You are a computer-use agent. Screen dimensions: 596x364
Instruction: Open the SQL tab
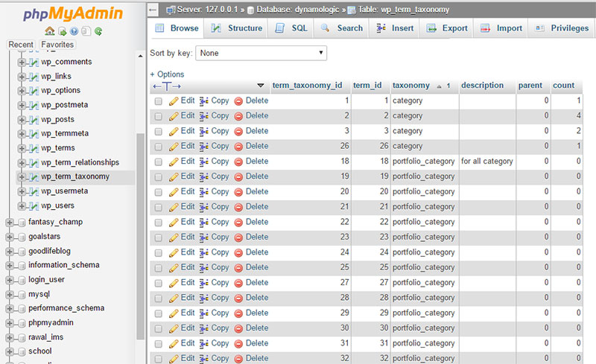click(291, 28)
